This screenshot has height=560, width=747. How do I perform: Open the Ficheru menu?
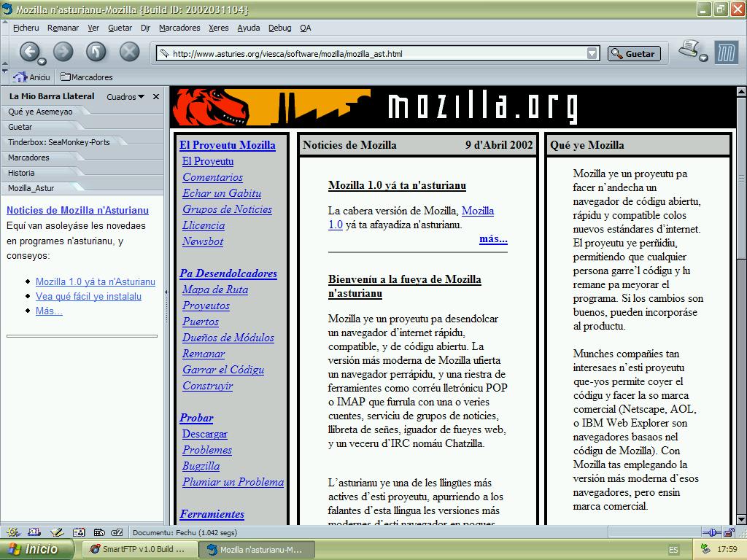26,28
